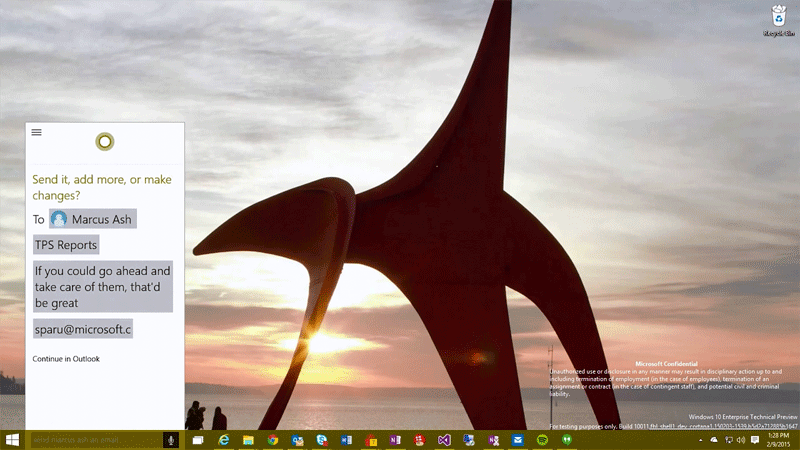Open Outlook from the taskbar
This screenshot has width=800, height=450.
[297, 440]
